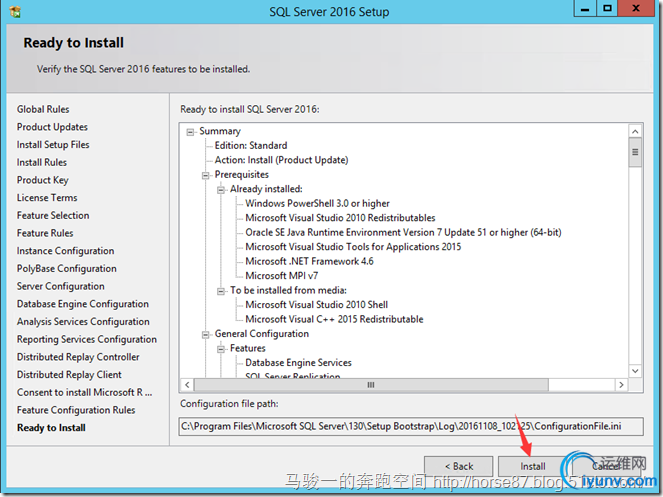Select the Global Rules step

coord(43,109)
